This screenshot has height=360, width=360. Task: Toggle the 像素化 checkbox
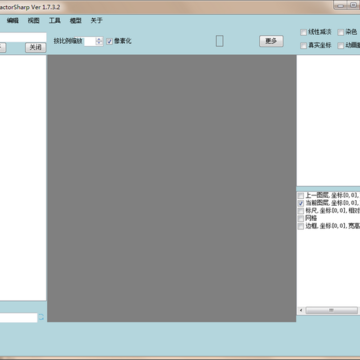tap(109, 42)
